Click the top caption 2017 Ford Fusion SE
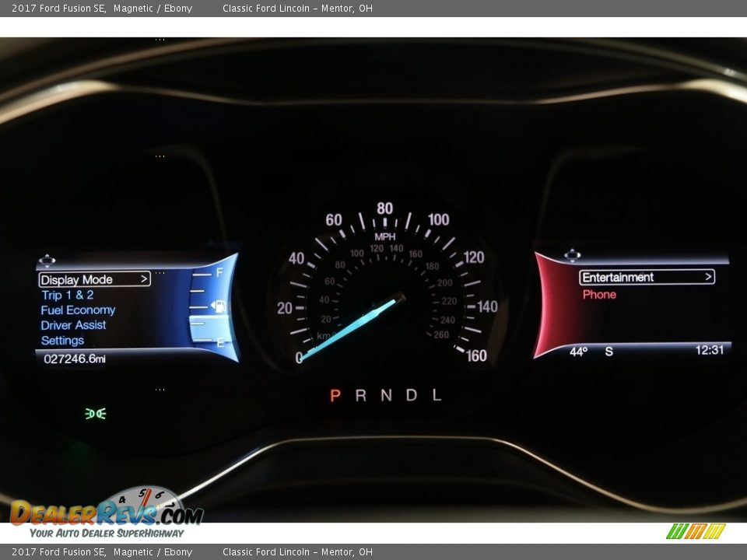Viewport: 747px width, 560px height. [58, 8]
